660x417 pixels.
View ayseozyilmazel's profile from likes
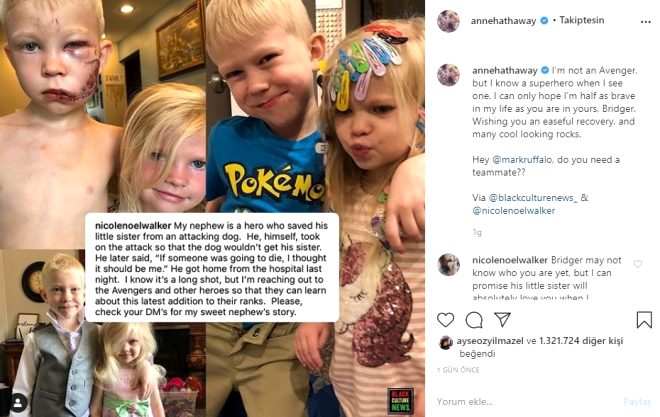point(490,341)
